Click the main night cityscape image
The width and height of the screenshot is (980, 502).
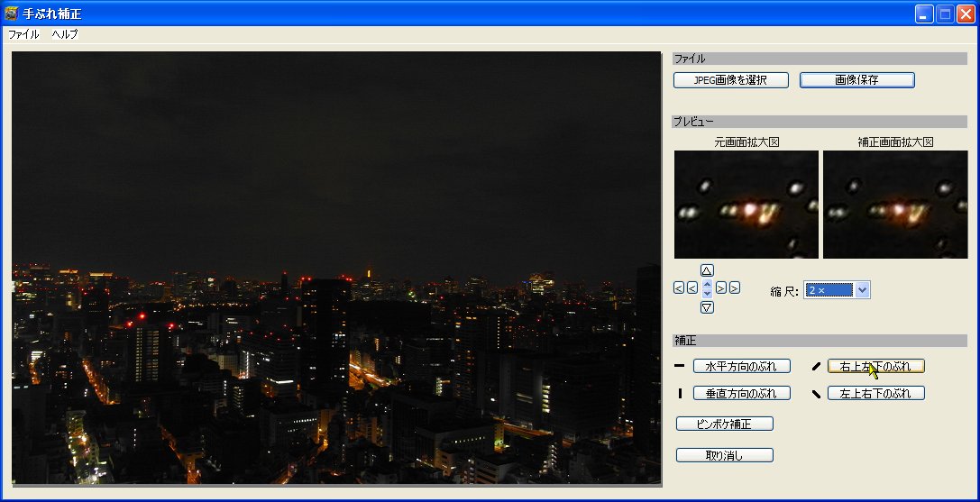[x=336, y=268]
